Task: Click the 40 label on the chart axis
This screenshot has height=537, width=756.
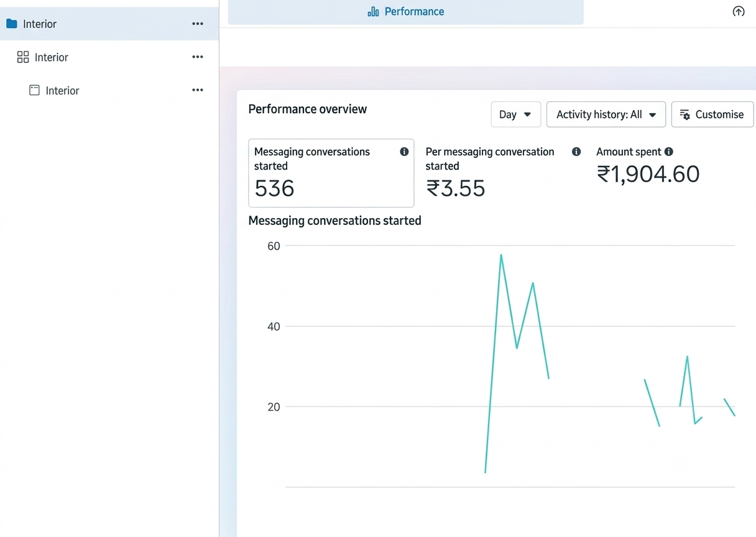Action: coord(274,326)
